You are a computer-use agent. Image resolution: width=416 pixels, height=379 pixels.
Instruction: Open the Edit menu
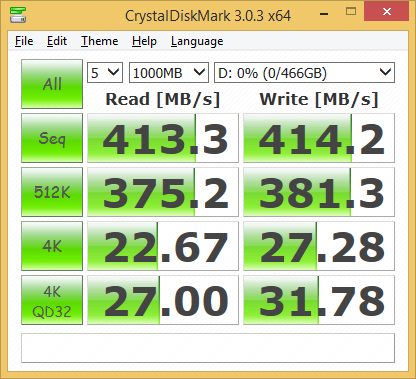click(x=57, y=41)
